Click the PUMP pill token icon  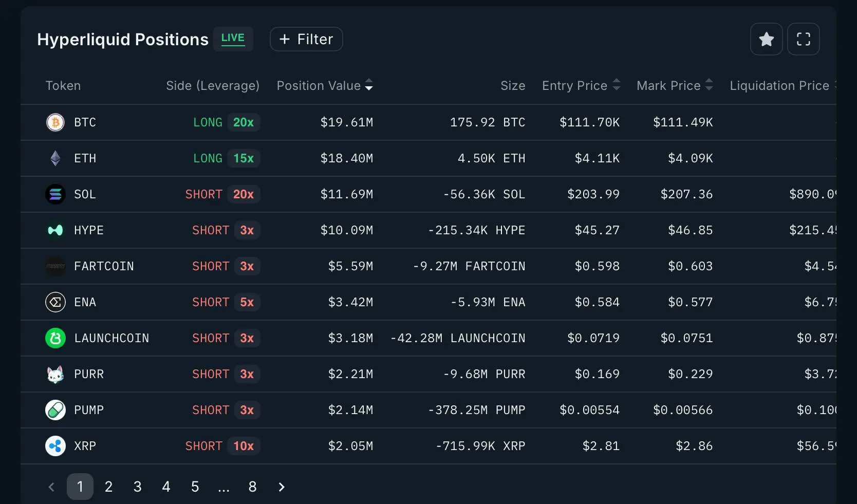(55, 410)
